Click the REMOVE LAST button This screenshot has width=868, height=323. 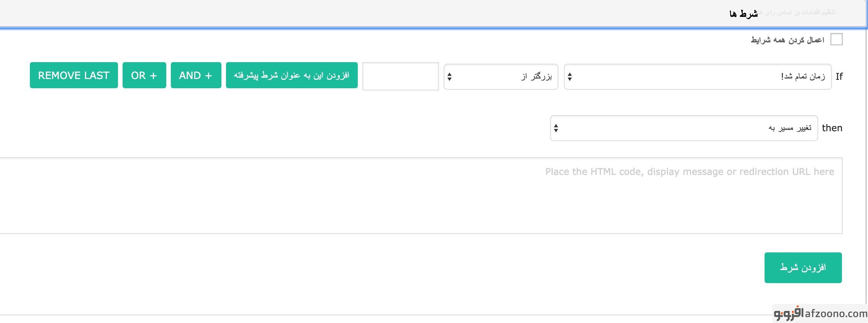pyautogui.click(x=74, y=75)
